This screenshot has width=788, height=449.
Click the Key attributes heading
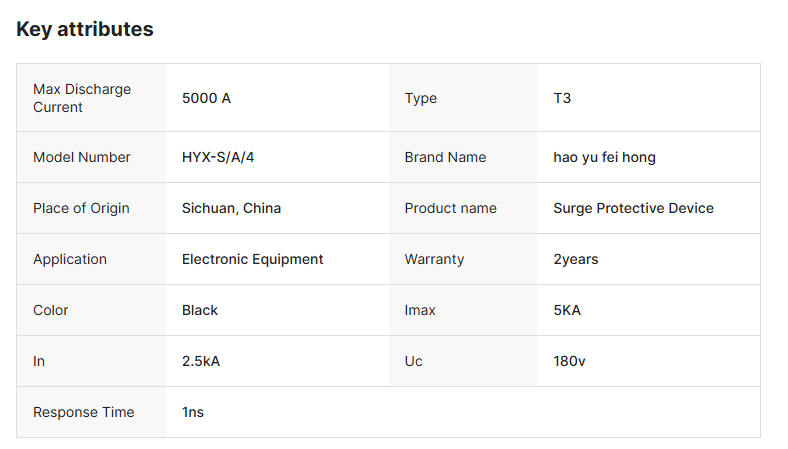point(85,29)
